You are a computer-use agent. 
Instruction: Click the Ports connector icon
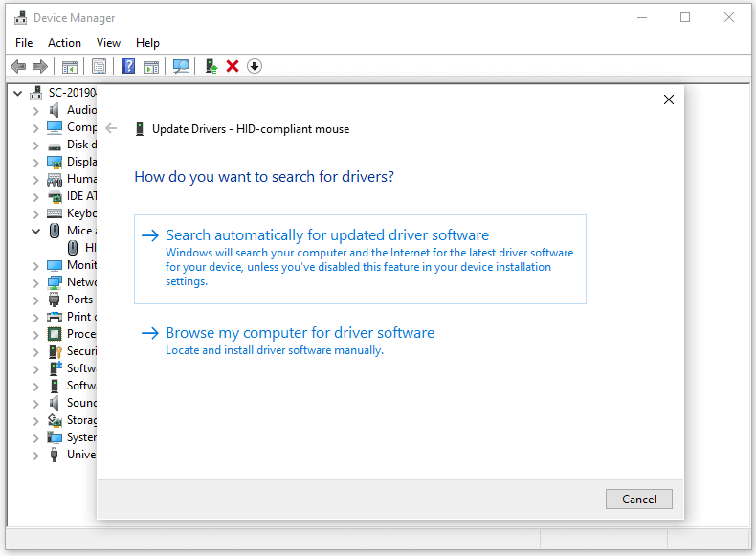(54, 300)
